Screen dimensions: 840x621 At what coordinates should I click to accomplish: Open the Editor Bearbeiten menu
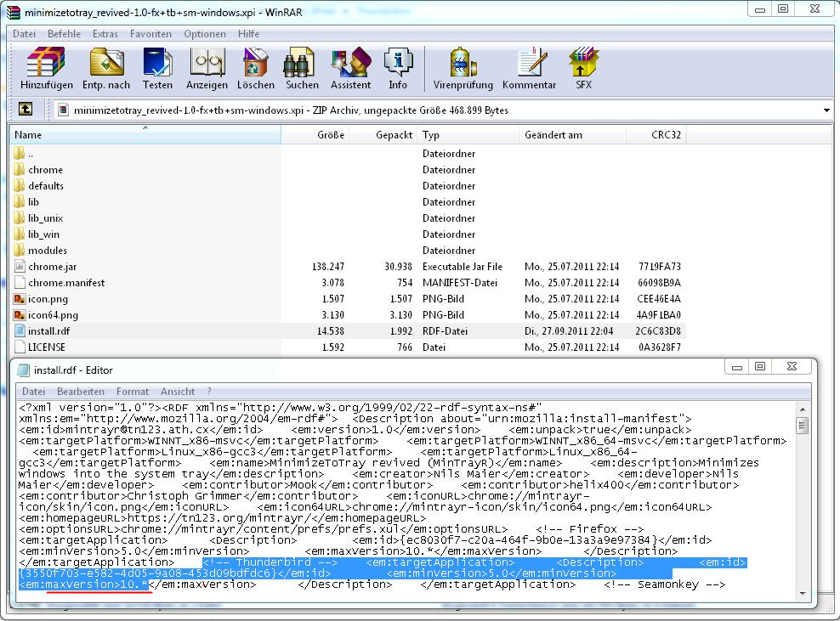(81, 392)
